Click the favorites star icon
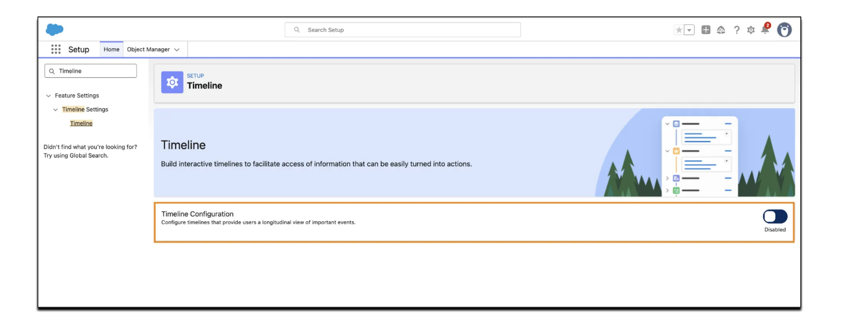The height and width of the screenshot is (319, 868). click(x=679, y=30)
